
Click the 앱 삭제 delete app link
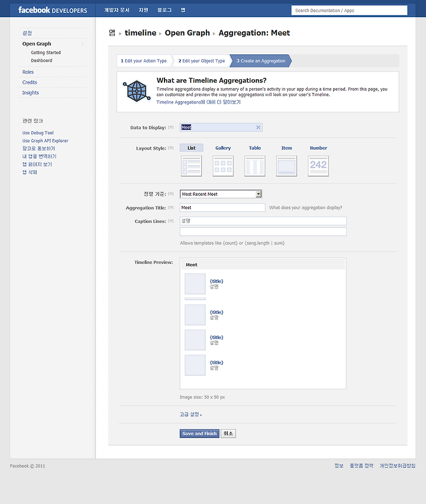point(30,172)
